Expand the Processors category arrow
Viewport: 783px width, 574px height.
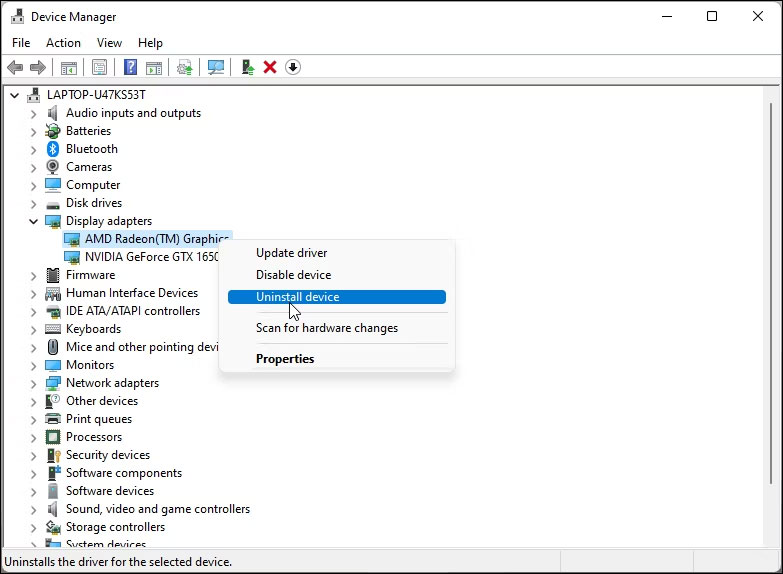coord(33,438)
